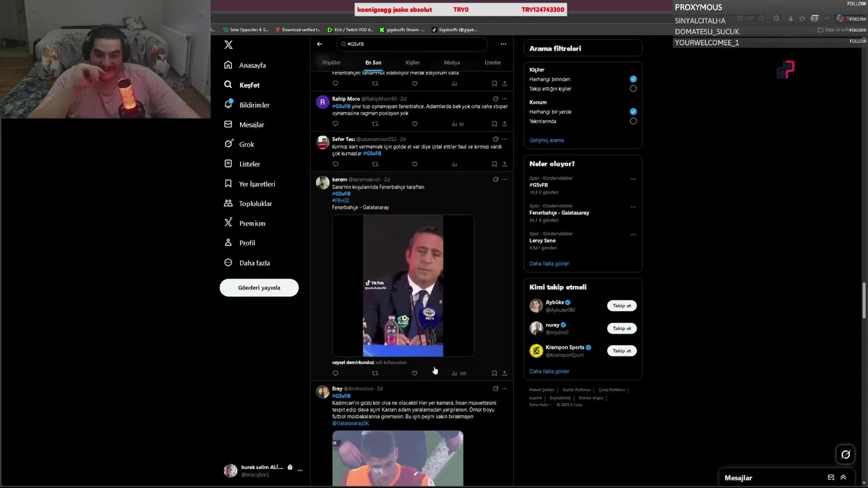Select Kişiler 'Herhangi birinden' option
Viewport: 868px width, 488px height.
click(633, 79)
